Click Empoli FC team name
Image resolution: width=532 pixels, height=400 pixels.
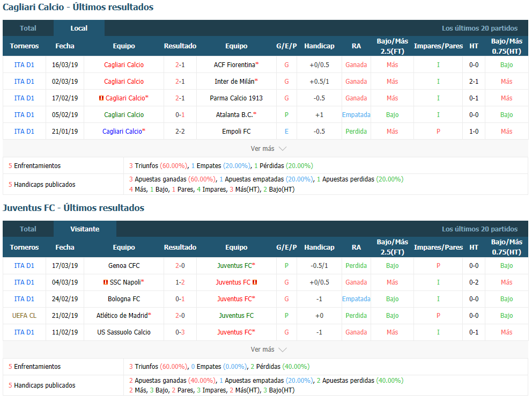pos(236,131)
